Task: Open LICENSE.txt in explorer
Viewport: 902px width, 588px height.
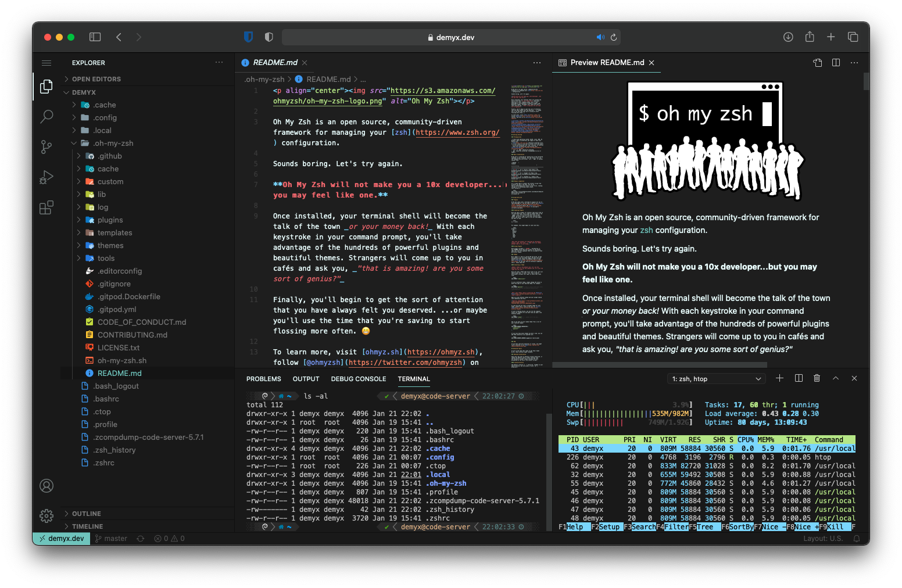Action: 148,348
